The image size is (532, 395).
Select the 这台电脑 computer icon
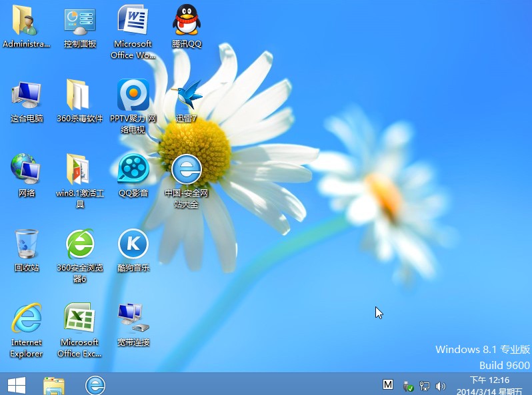(27, 95)
